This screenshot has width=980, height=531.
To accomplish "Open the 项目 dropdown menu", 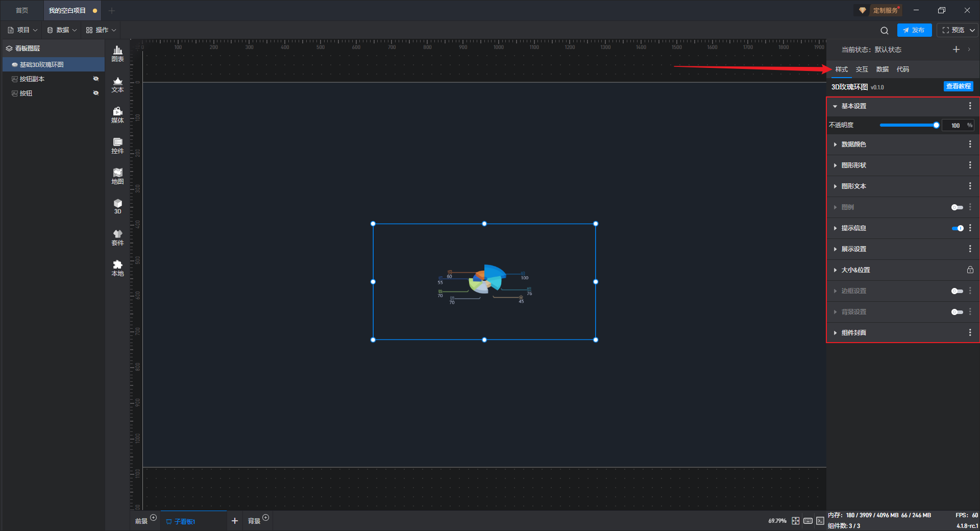I will tap(23, 30).
